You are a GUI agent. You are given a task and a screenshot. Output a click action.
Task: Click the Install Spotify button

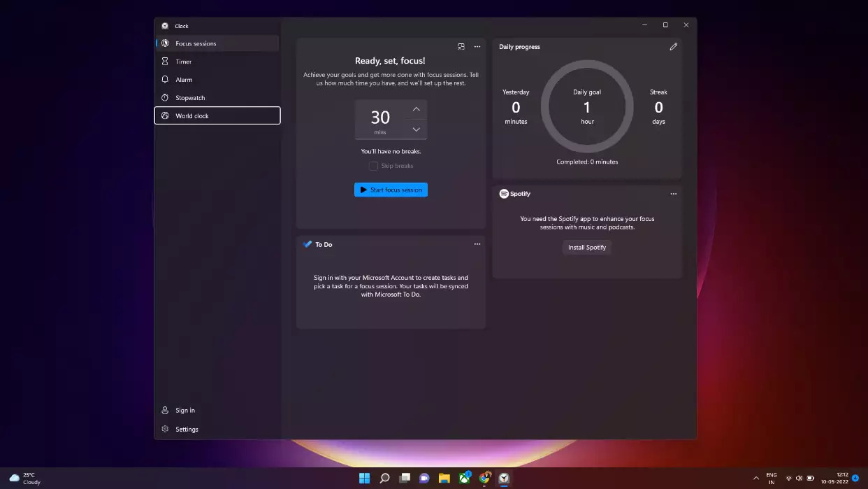[587, 248]
